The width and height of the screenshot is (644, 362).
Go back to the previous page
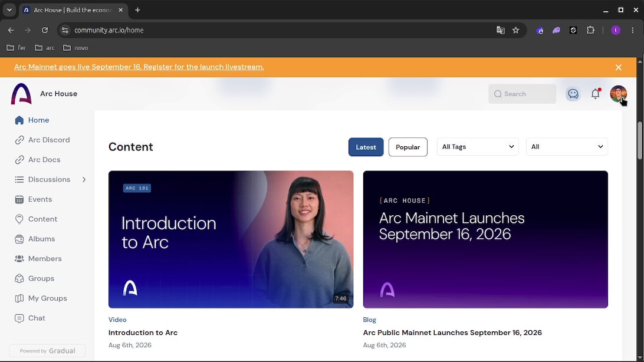[11, 30]
